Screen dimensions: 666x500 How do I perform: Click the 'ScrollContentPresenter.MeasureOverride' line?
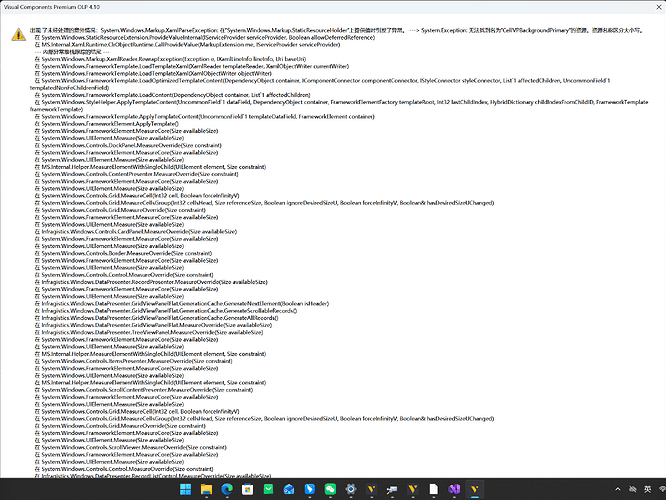coord(144,390)
